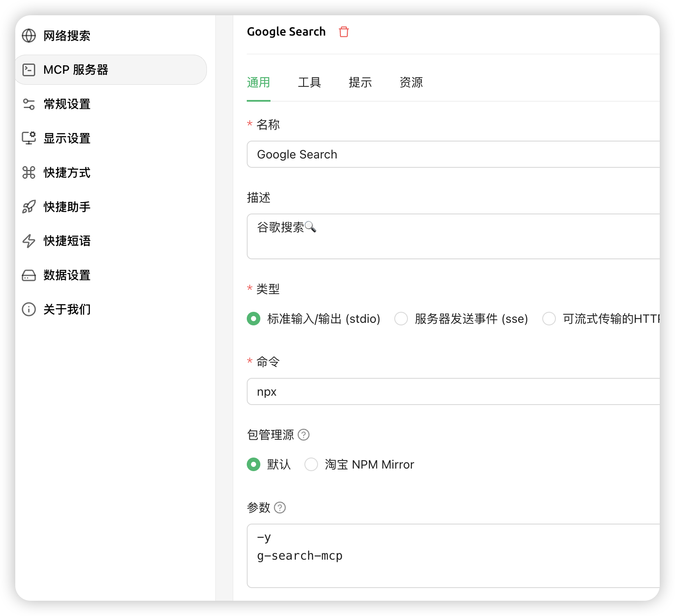
Task: Click the rocket icon next to 快捷助手
Action: [x=29, y=207]
